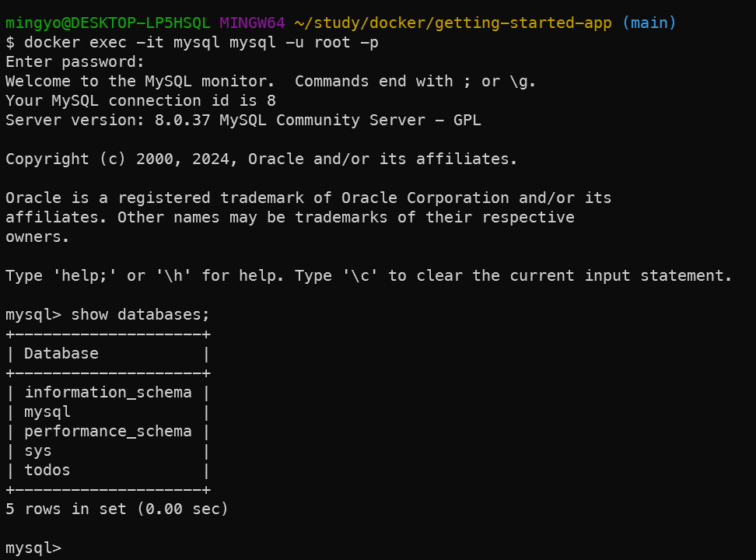
Task: Click the Copyright Oracle line
Action: click(x=261, y=159)
